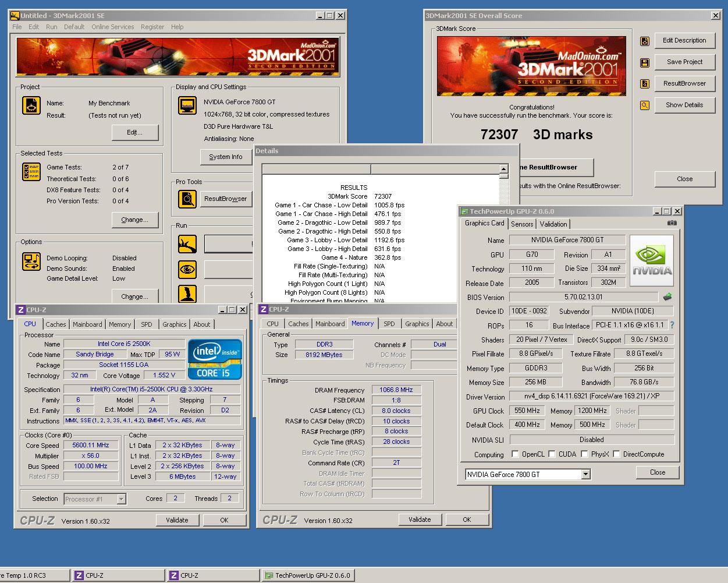This screenshot has height=583, width=728.
Task: Click the ResultBrowser icon in score window
Action: pos(645,84)
